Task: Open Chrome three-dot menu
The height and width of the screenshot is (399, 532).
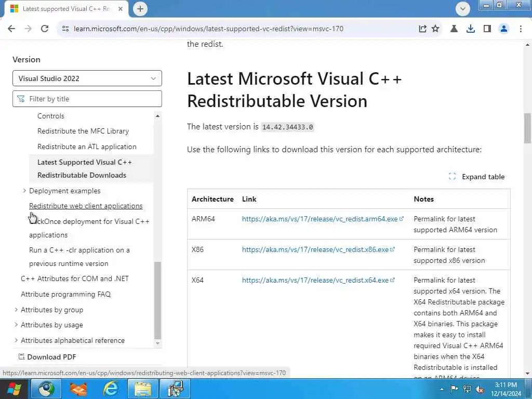Action: tap(521, 29)
